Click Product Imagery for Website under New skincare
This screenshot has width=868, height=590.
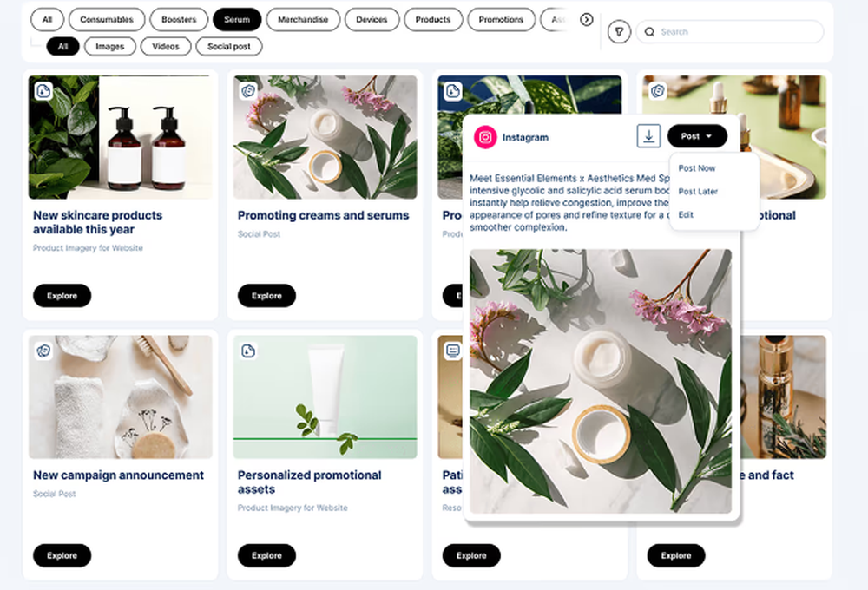pos(88,248)
